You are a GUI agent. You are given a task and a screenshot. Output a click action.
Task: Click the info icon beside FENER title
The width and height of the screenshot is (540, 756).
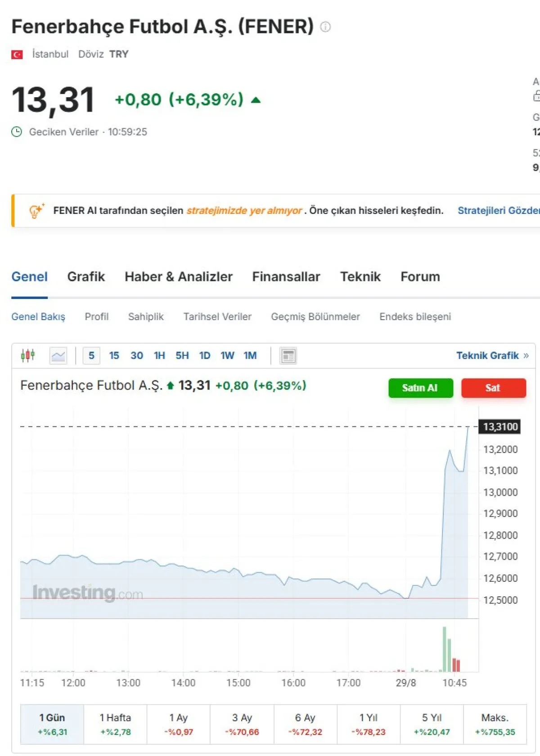(x=325, y=27)
